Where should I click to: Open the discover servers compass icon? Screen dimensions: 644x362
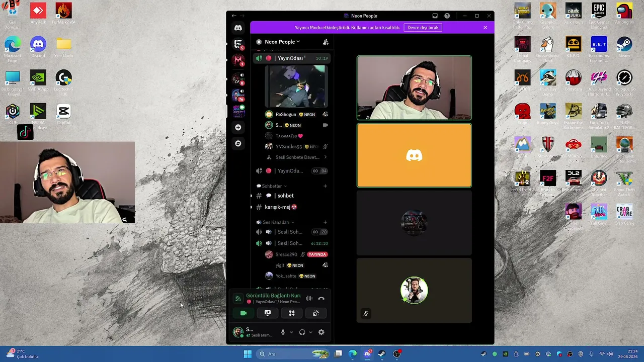tap(238, 143)
